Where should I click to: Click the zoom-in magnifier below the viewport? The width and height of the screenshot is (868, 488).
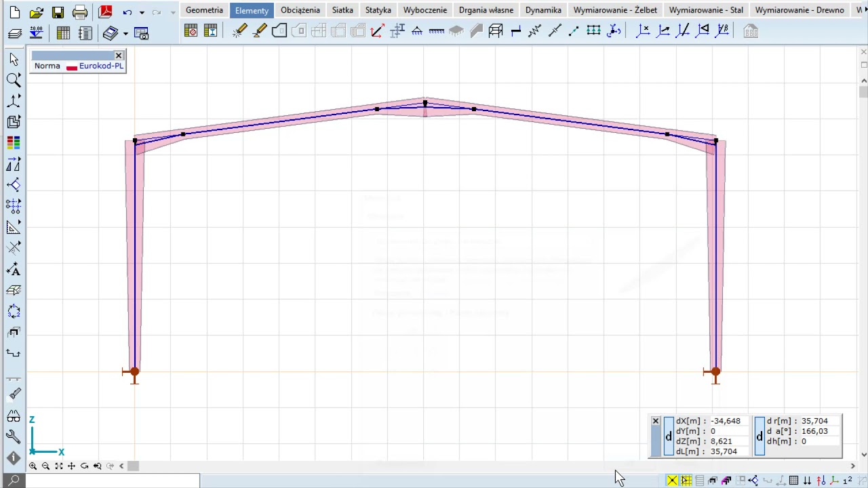(33, 466)
